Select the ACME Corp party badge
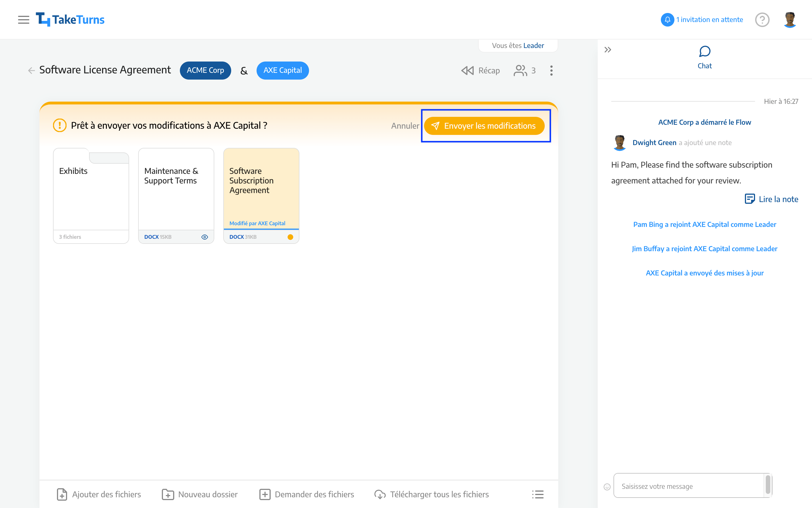812x508 pixels. click(205, 70)
